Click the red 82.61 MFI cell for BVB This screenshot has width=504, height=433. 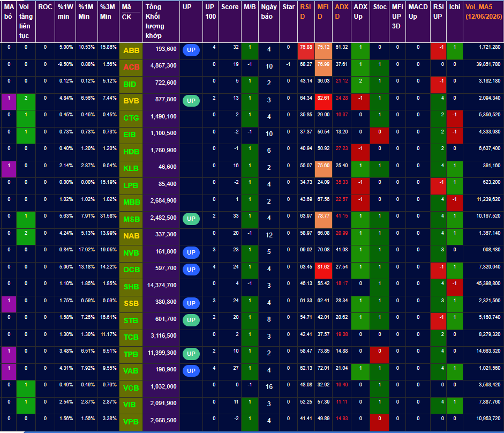[x=324, y=102]
